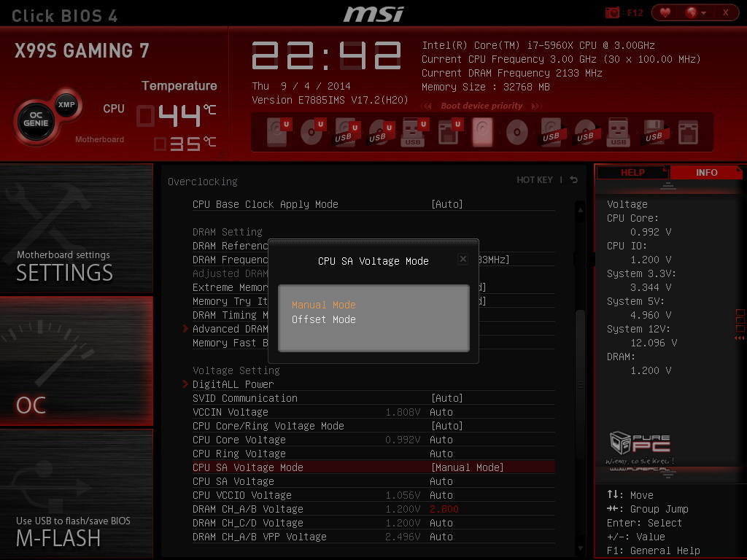Open the SETTINGS motherboard settings section
Viewport: 747px width, 560px height.
point(76,228)
